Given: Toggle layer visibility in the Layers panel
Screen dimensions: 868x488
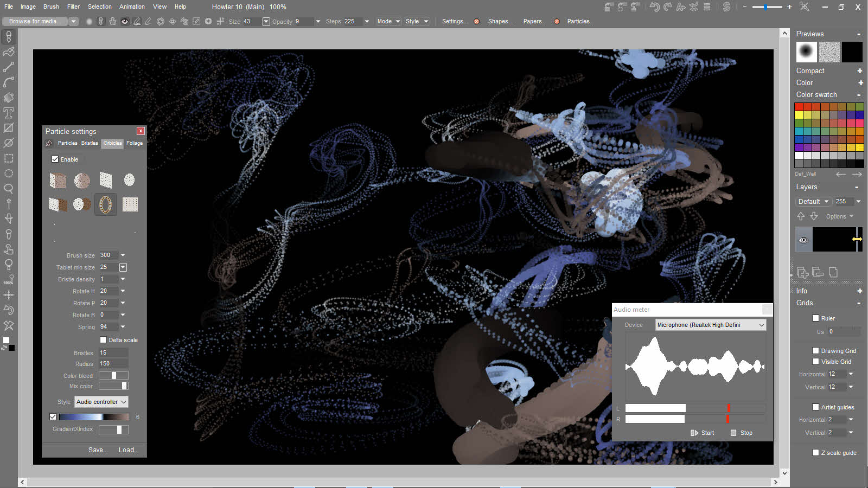Looking at the screenshot, I should point(803,239).
